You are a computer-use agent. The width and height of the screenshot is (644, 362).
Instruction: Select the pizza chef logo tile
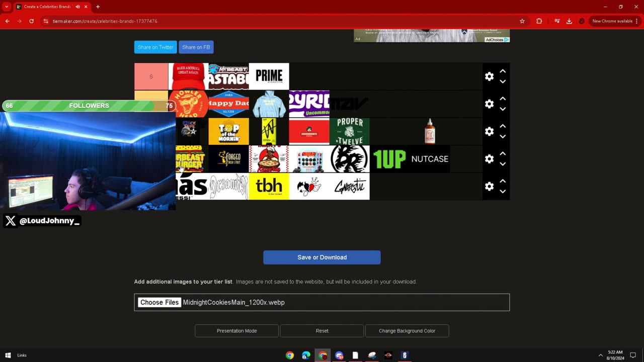[x=269, y=159]
